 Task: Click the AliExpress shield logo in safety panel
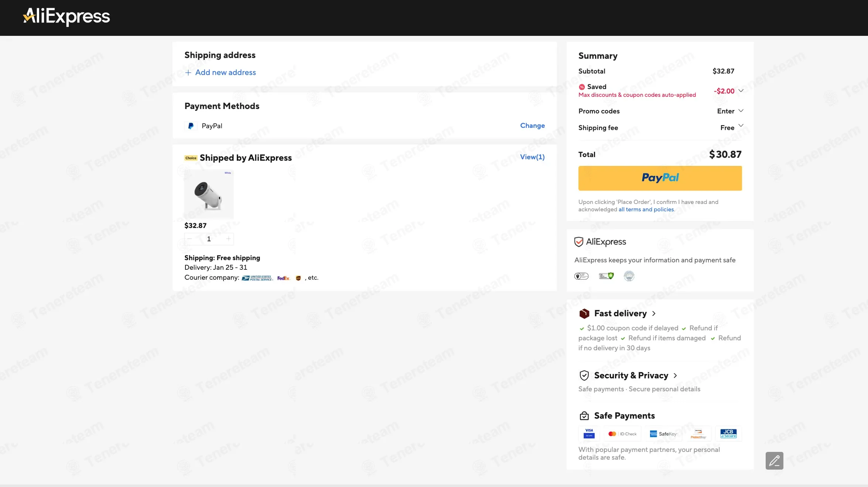click(x=600, y=242)
